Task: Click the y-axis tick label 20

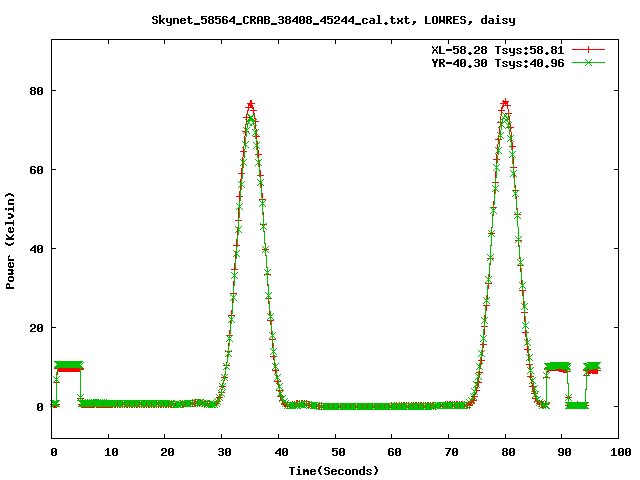Action: [36, 328]
